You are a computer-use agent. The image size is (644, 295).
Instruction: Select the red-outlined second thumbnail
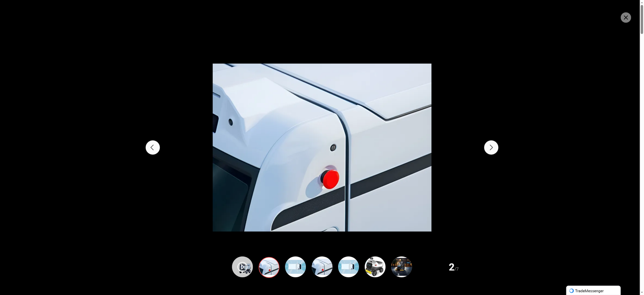(x=269, y=267)
